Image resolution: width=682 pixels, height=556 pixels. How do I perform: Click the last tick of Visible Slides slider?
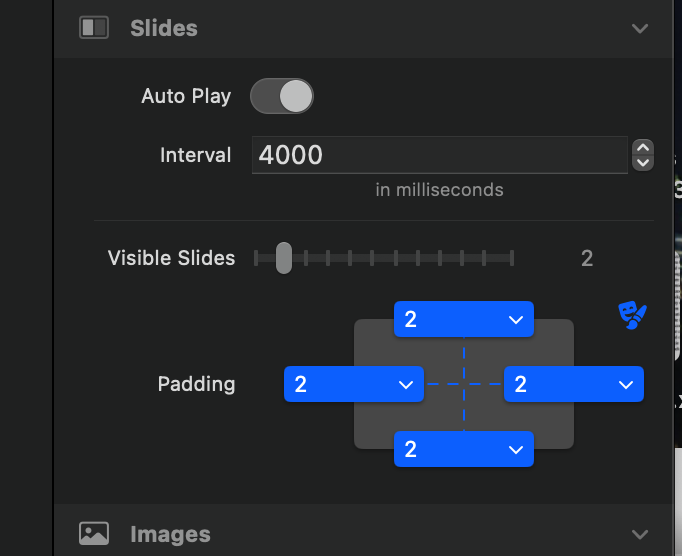[x=512, y=258]
